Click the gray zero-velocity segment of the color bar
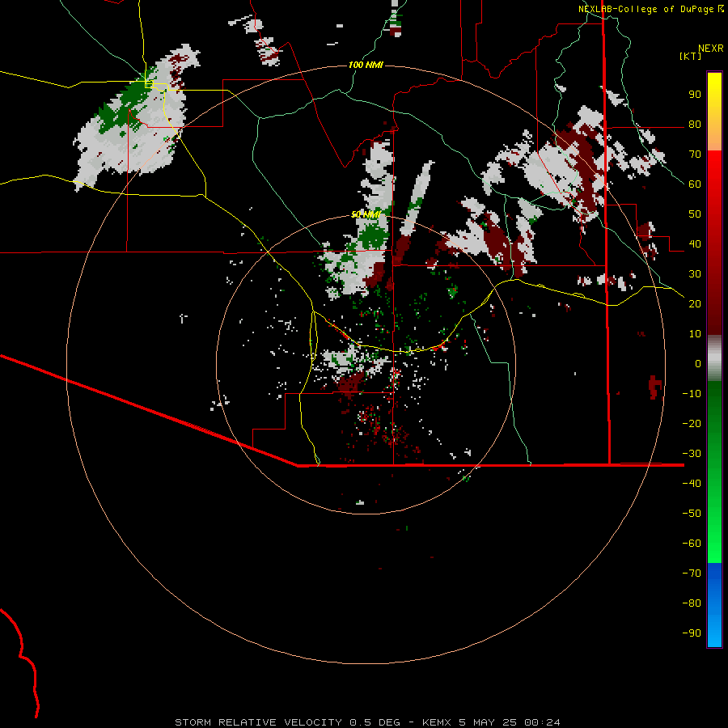Image resolution: width=728 pixels, height=728 pixels. pyautogui.click(x=714, y=358)
